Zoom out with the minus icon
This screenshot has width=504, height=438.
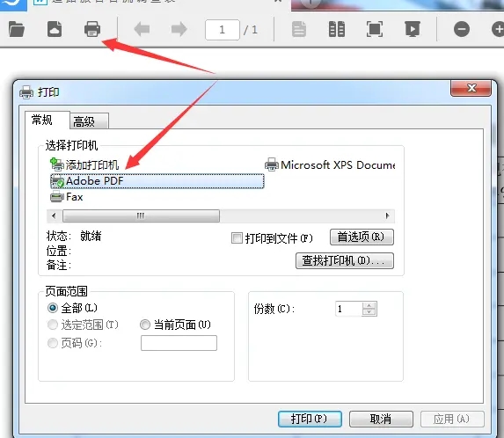coord(462,29)
